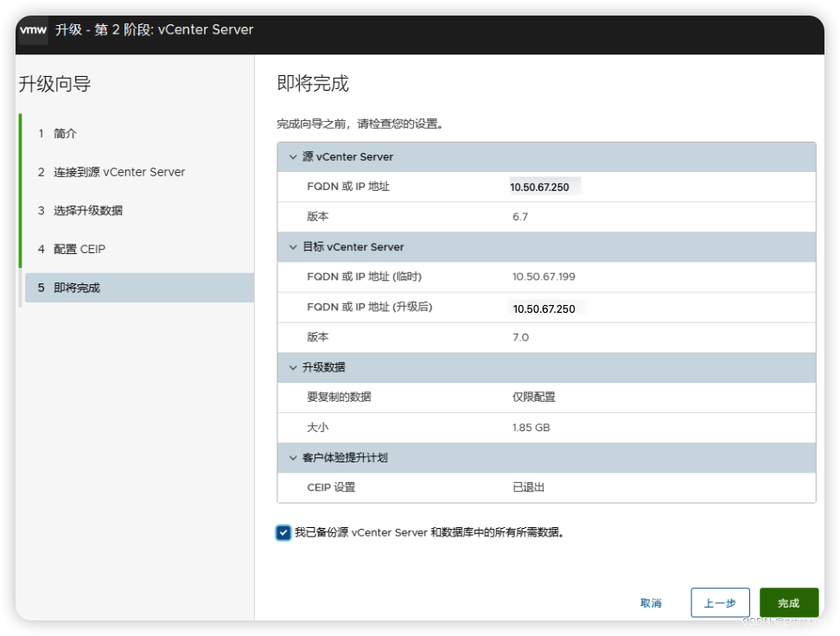Collapse the 目标 vCenter Server section
This screenshot has width=840, height=636.
293,247
